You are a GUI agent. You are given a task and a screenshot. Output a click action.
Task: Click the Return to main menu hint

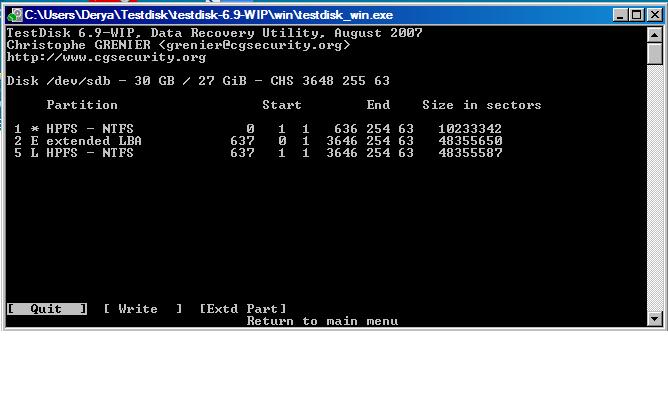tap(322, 321)
